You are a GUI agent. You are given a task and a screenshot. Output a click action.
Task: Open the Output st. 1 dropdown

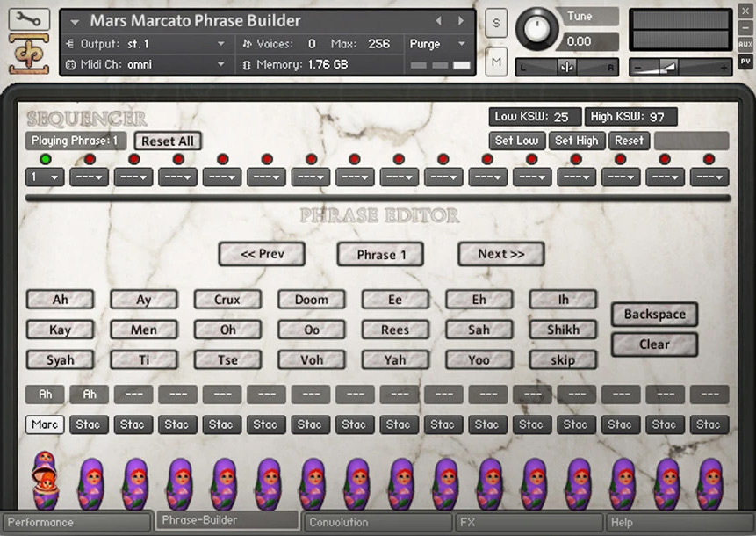[x=147, y=44]
